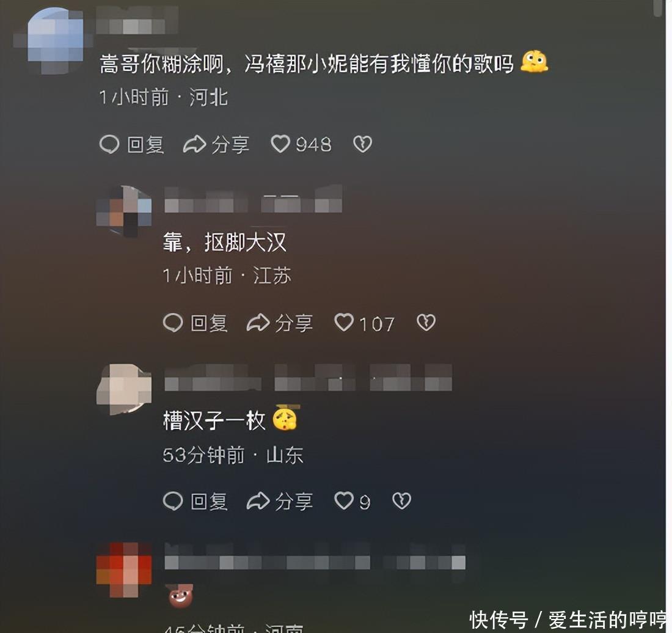Screen dimensions: 672x633
Task: Click reply bubble on 抠脚大汉 comment
Action: (173, 323)
